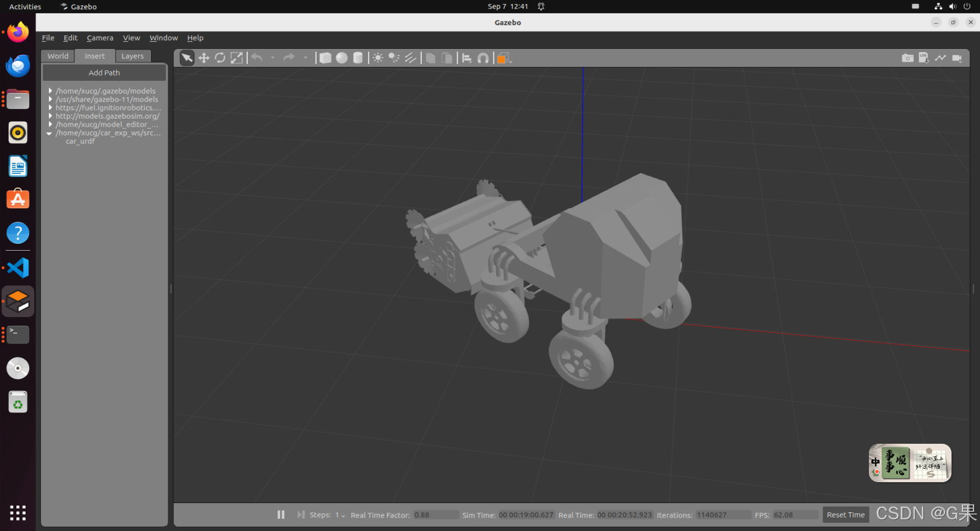Image resolution: width=980 pixels, height=531 pixels.
Task: Click the FPS value field
Action: (795, 515)
